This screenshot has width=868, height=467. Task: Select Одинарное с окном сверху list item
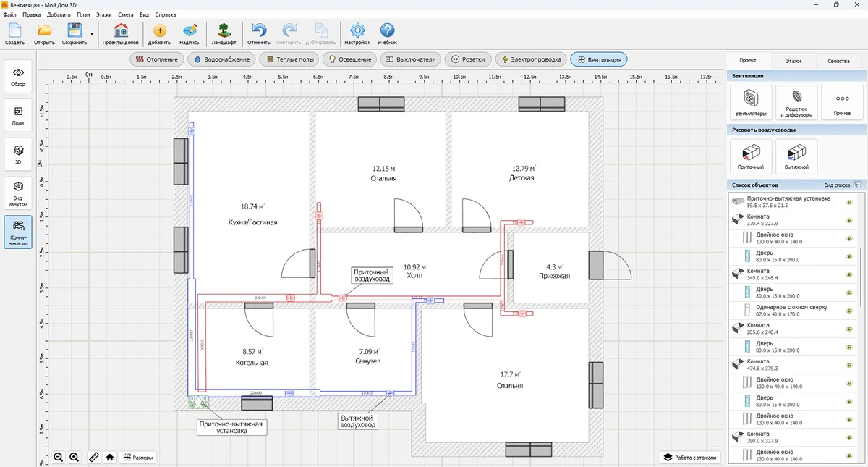click(x=791, y=311)
